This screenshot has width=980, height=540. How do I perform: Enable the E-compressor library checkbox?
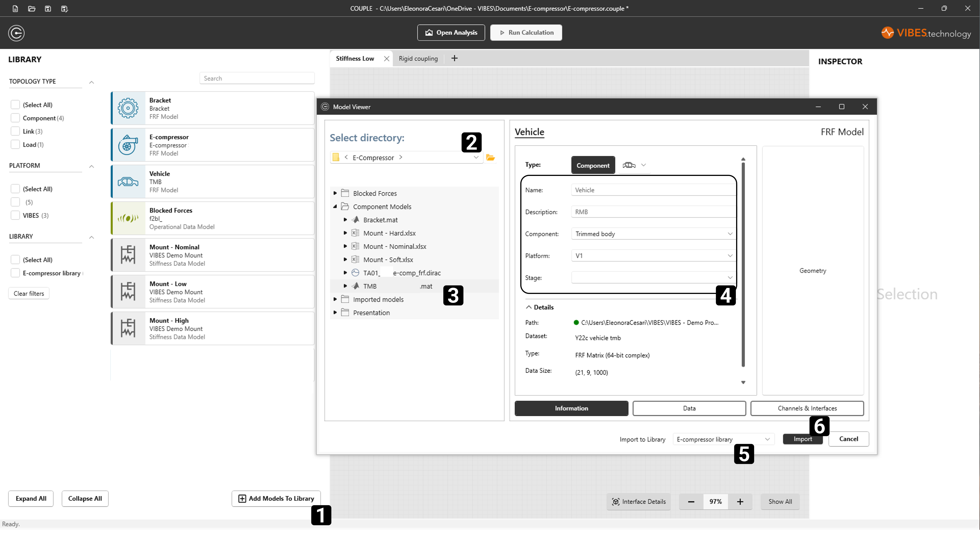tap(15, 273)
